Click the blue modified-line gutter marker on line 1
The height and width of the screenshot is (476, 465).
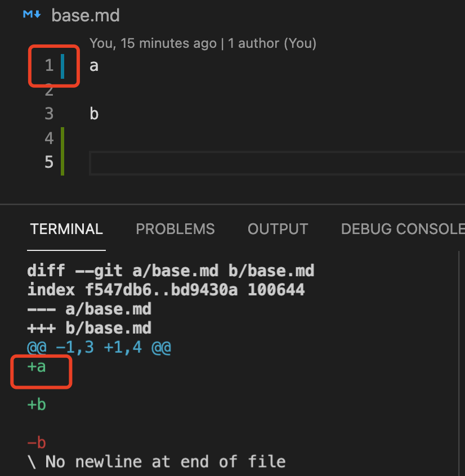62,66
